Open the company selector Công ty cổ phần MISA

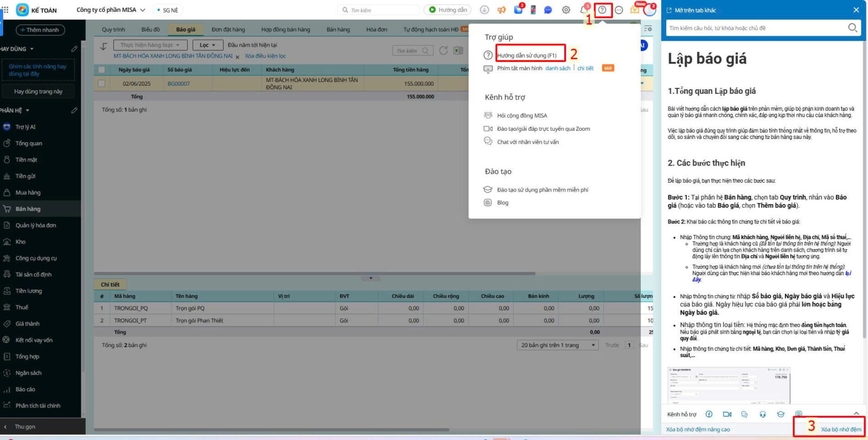(111, 10)
